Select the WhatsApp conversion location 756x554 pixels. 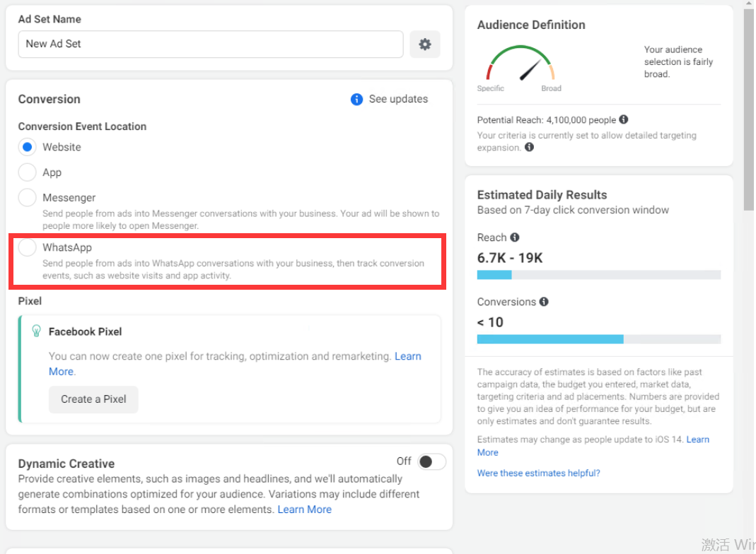(28, 247)
